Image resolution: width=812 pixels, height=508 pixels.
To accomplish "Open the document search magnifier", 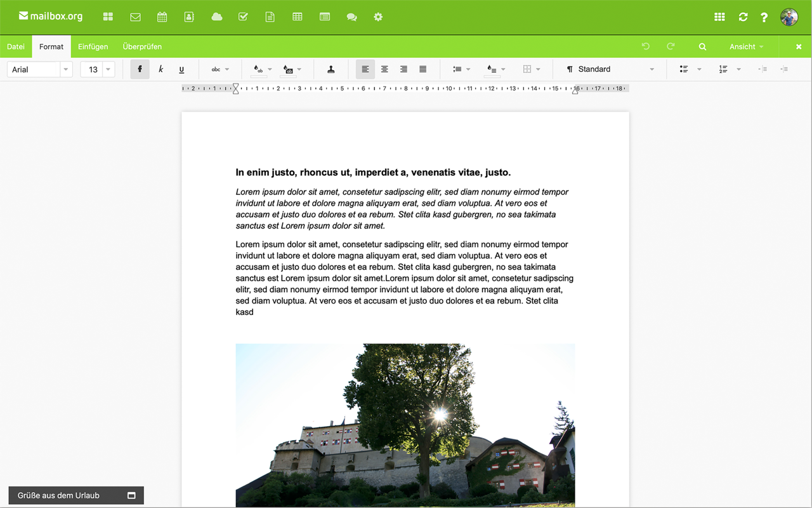I will 702,46.
